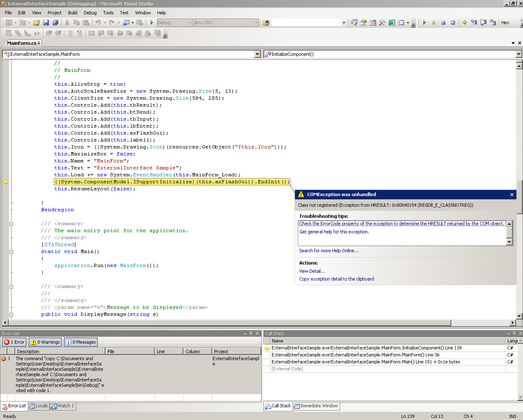Viewport: 523px width, 420px height.
Task: Click Get general help for this exception
Action: [x=334, y=232]
